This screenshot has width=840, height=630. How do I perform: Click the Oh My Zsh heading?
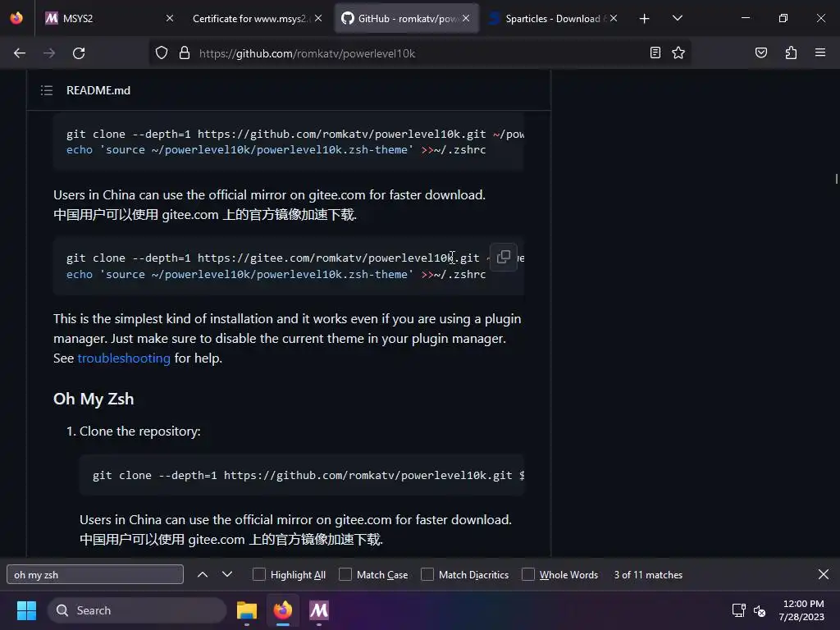coord(94,399)
